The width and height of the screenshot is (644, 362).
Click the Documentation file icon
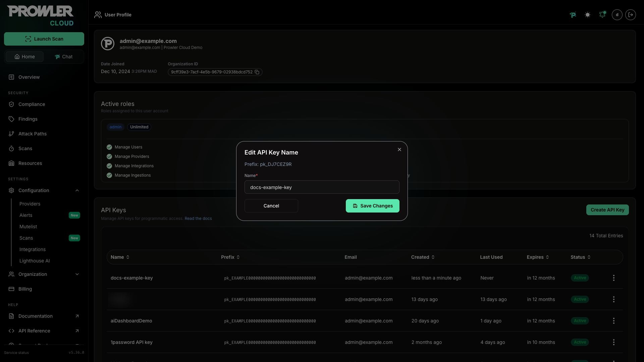coord(11,316)
